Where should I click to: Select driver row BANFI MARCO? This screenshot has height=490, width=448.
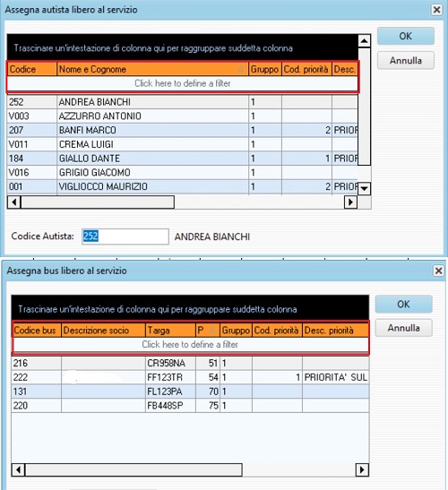coord(183,130)
